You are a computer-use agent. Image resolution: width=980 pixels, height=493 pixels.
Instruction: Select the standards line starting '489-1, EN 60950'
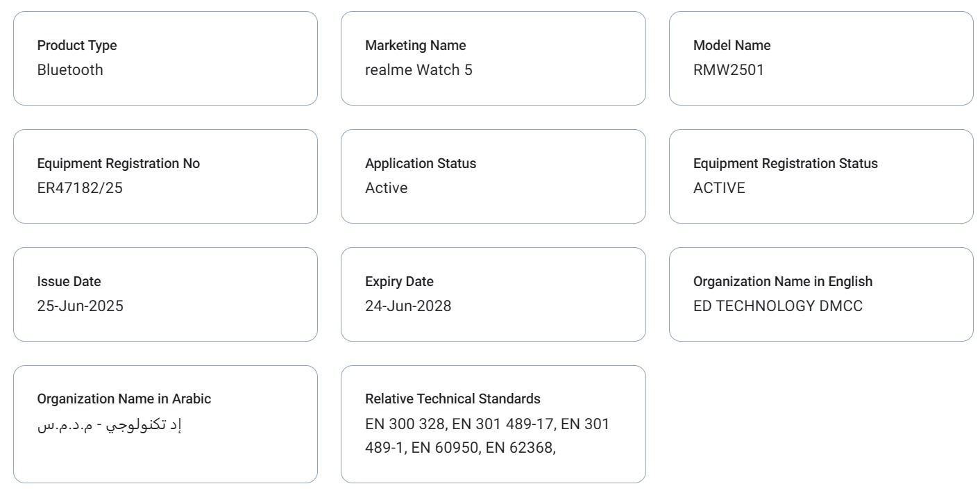pos(461,448)
